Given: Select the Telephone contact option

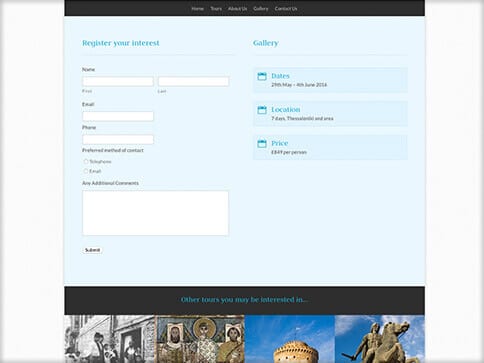Looking at the screenshot, I should [86, 161].
